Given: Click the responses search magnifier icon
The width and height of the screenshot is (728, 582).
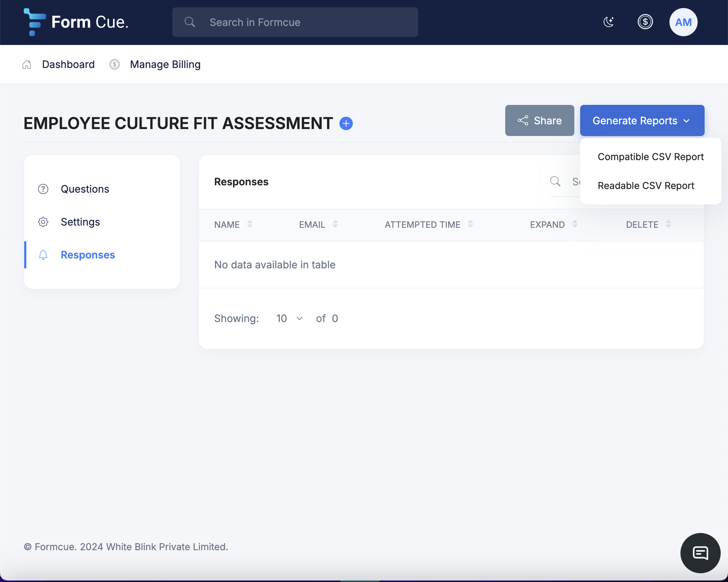Looking at the screenshot, I should [x=555, y=181].
